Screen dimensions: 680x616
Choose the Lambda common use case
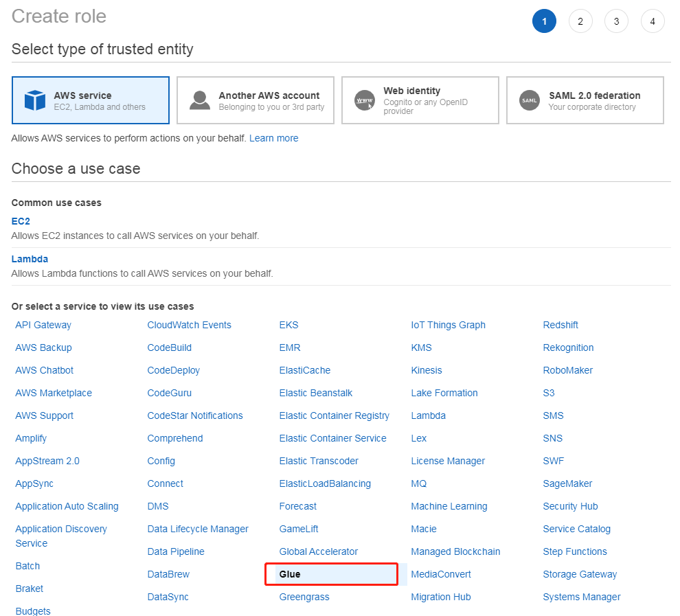(30, 259)
